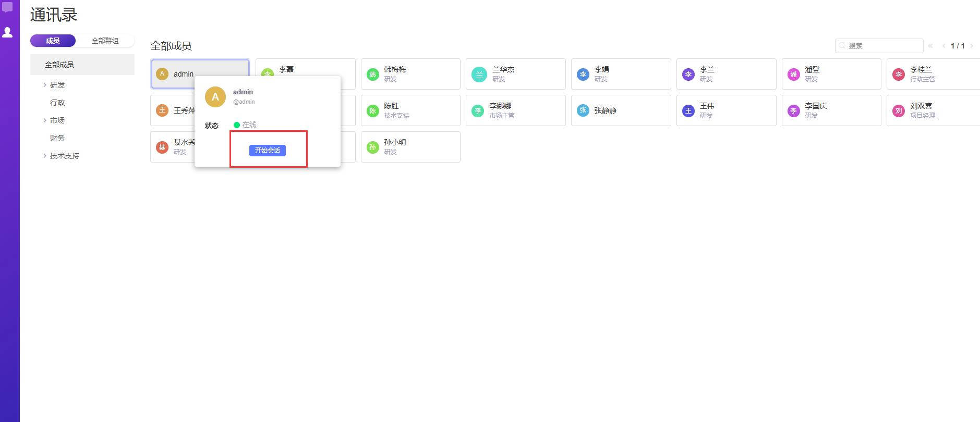980x422 pixels.
Task: Select the 技术支持 department label
Action: 65,156
